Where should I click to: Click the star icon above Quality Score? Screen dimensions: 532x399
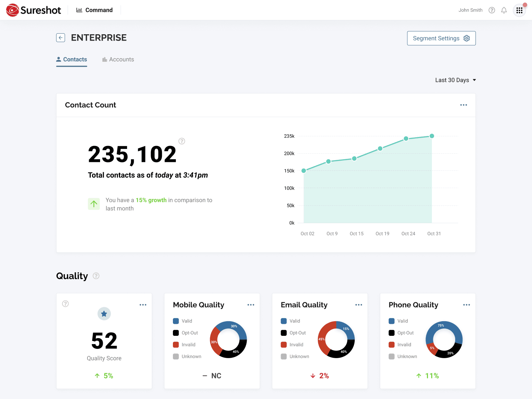pos(104,314)
